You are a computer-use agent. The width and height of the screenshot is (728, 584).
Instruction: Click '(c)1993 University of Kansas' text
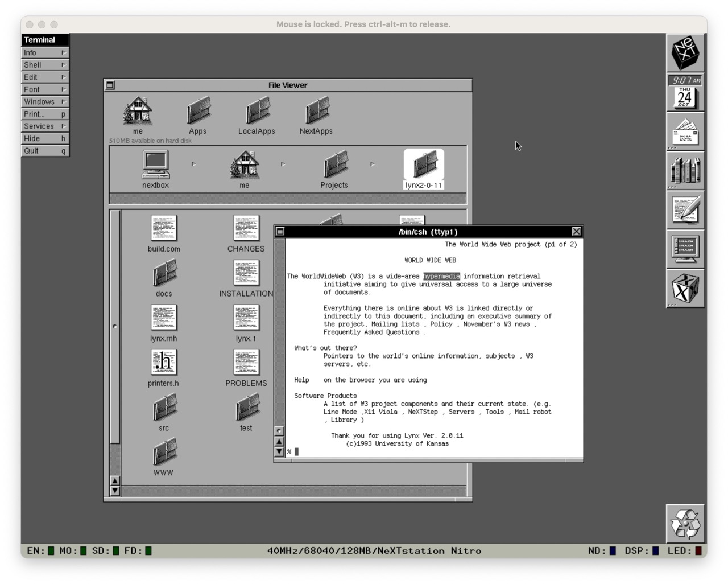[x=398, y=444]
